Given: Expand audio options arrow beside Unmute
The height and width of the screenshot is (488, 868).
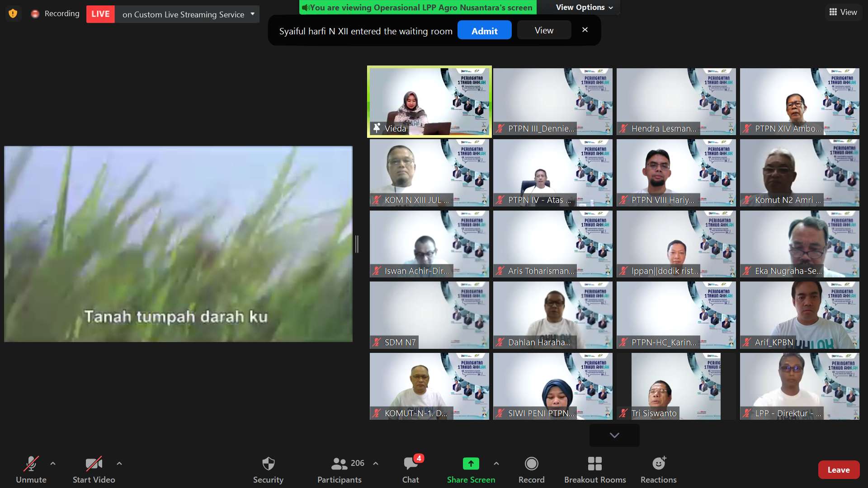Looking at the screenshot, I should click(x=53, y=464).
